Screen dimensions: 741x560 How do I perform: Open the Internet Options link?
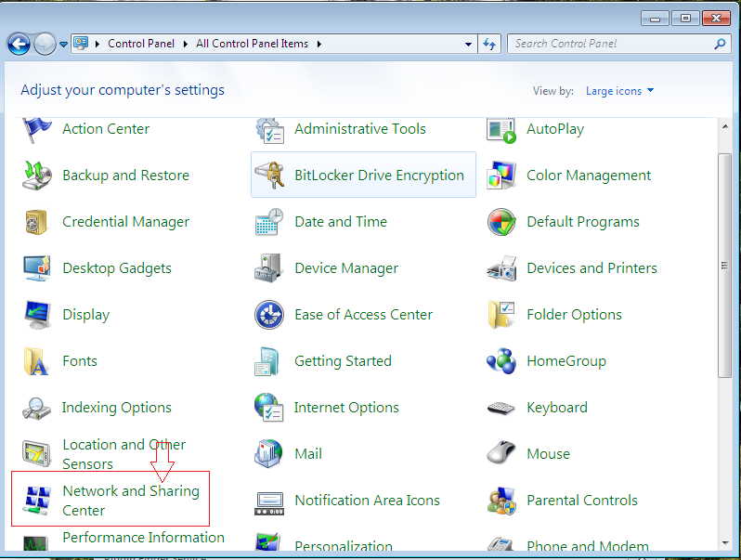[x=346, y=408]
